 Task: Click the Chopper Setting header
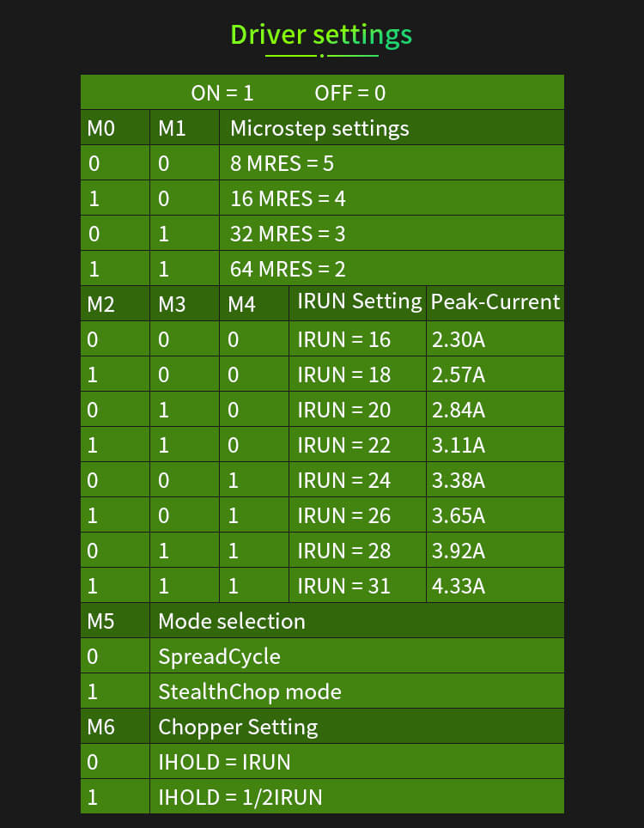[238, 728]
